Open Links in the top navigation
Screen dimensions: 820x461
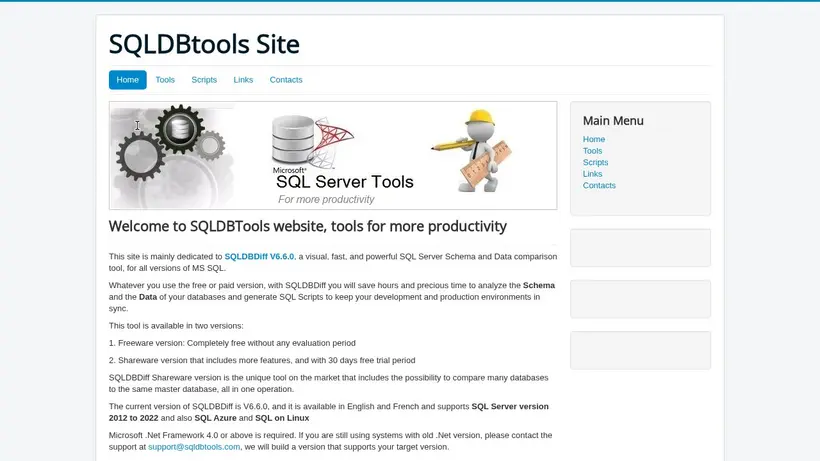tap(243, 80)
